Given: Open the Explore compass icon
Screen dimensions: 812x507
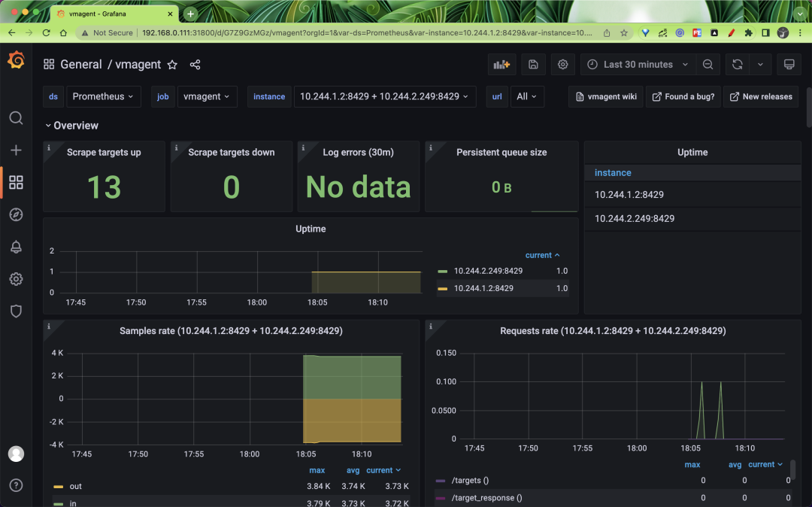Looking at the screenshot, I should pyautogui.click(x=16, y=214).
